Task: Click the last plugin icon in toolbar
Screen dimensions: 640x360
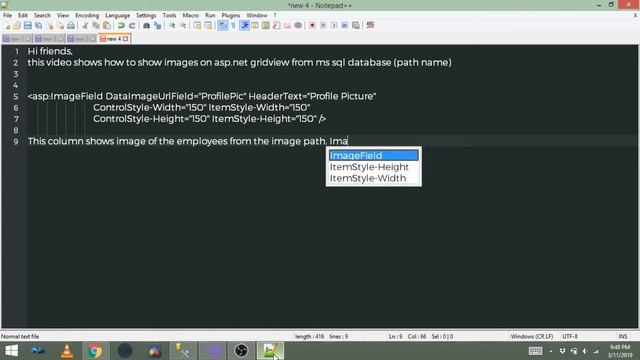Action: [x=370, y=26]
